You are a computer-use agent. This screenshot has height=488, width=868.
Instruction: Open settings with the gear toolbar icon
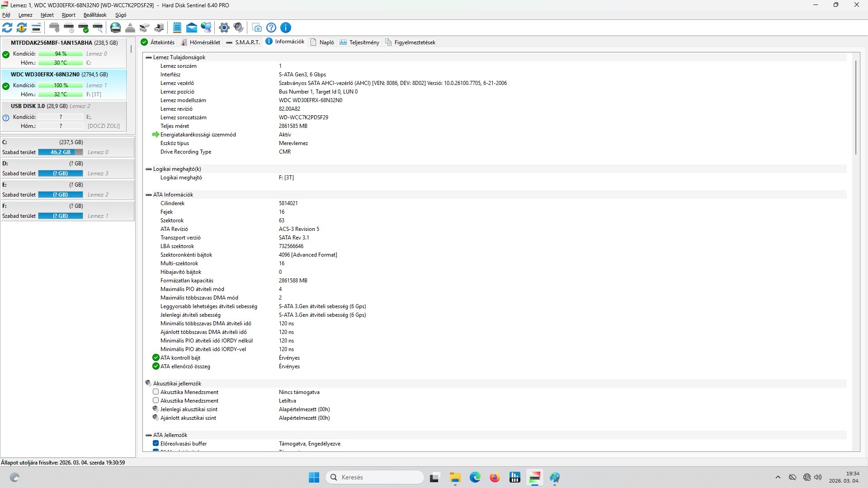click(x=224, y=28)
